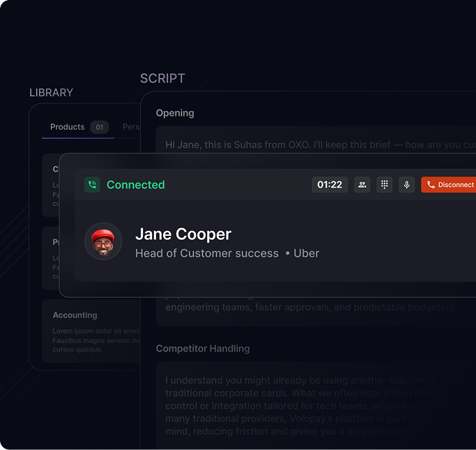Mute the microphone
This screenshot has width=476, height=450.
(406, 185)
